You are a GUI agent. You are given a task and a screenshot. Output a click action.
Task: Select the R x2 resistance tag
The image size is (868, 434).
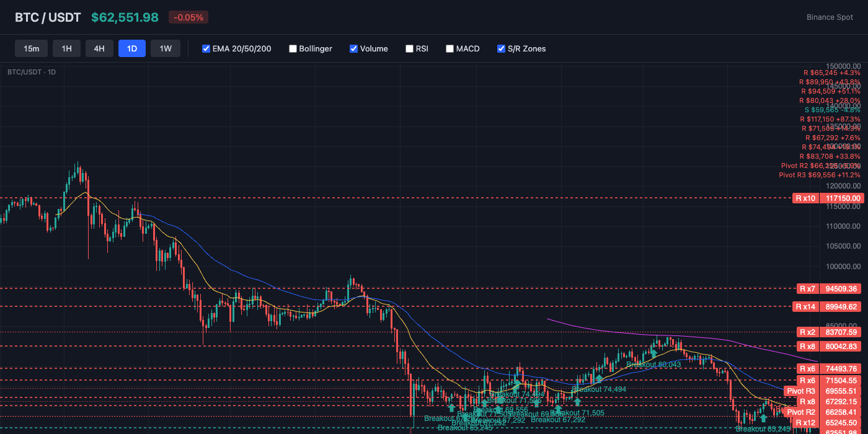click(x=807, y=332)
